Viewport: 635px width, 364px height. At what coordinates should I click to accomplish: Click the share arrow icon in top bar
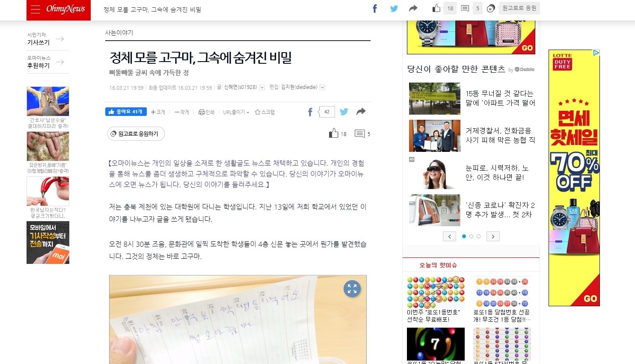coord(413,9)
